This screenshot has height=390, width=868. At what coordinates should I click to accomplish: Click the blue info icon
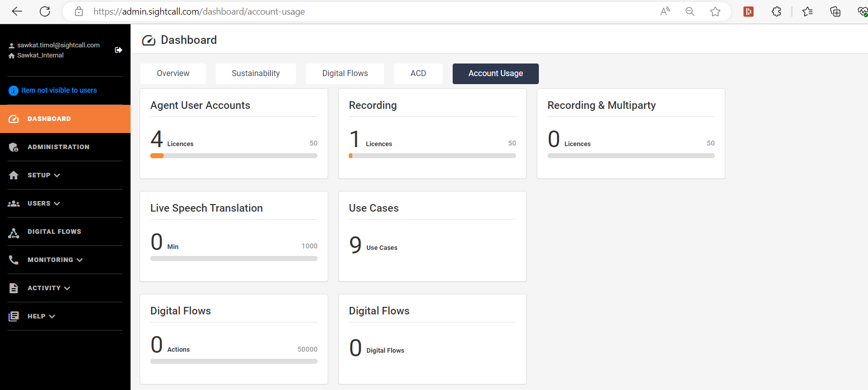[x=14, y=91]
